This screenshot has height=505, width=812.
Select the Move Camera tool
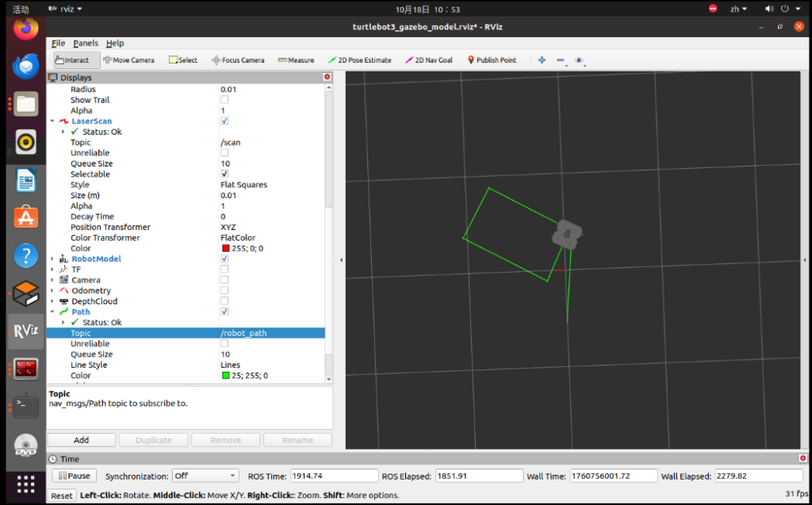(x=128, y=60)
